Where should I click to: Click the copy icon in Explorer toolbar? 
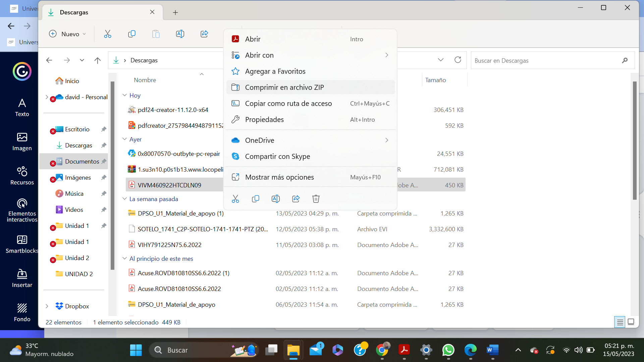(132, 34)
